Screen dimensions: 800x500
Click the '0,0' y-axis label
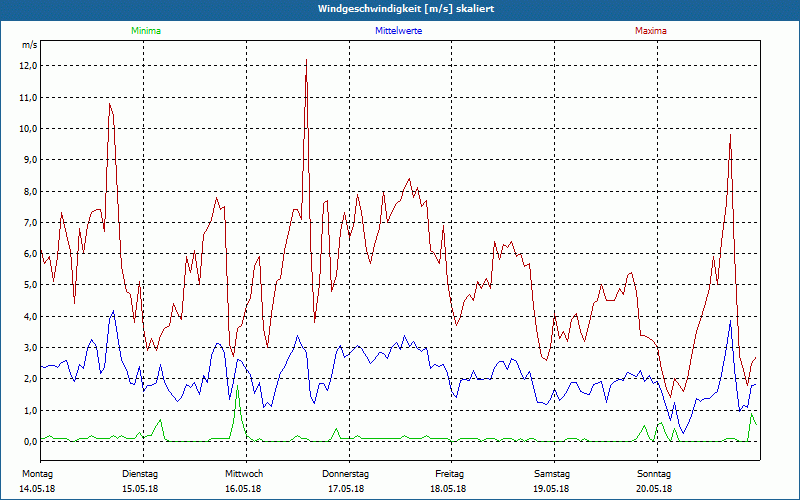(x=30, y=441)
